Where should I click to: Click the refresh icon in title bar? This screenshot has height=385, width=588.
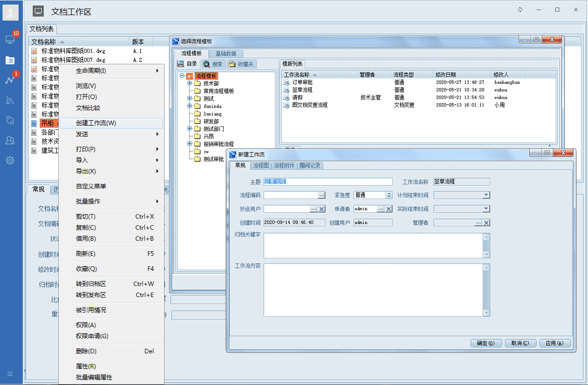coord(520,10)
